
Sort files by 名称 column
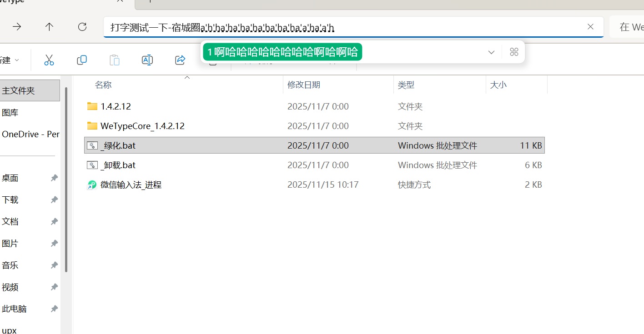pos(103,85)
